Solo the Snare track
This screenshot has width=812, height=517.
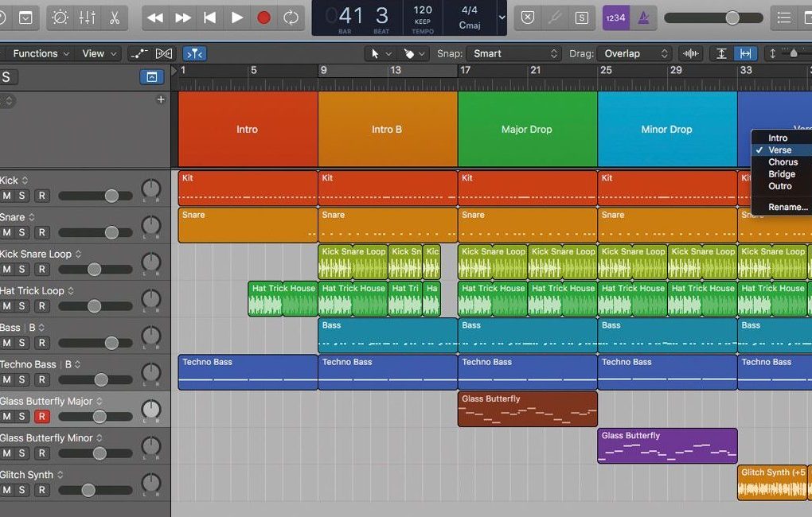pyautogui.click(x=21, y=232)
